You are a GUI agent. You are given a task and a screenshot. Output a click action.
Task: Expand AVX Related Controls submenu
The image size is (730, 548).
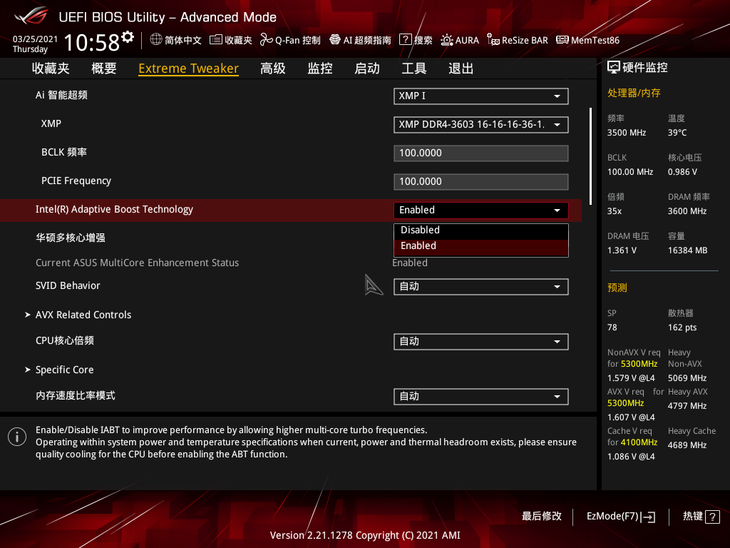click(83, 315)
